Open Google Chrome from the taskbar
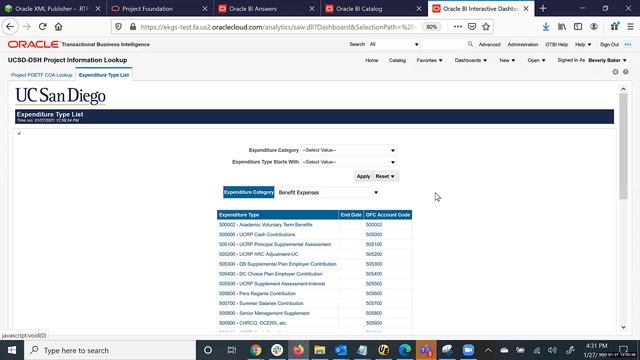This screenshot has height=360, width=640. pyautogui.click(x=256, y=350)
